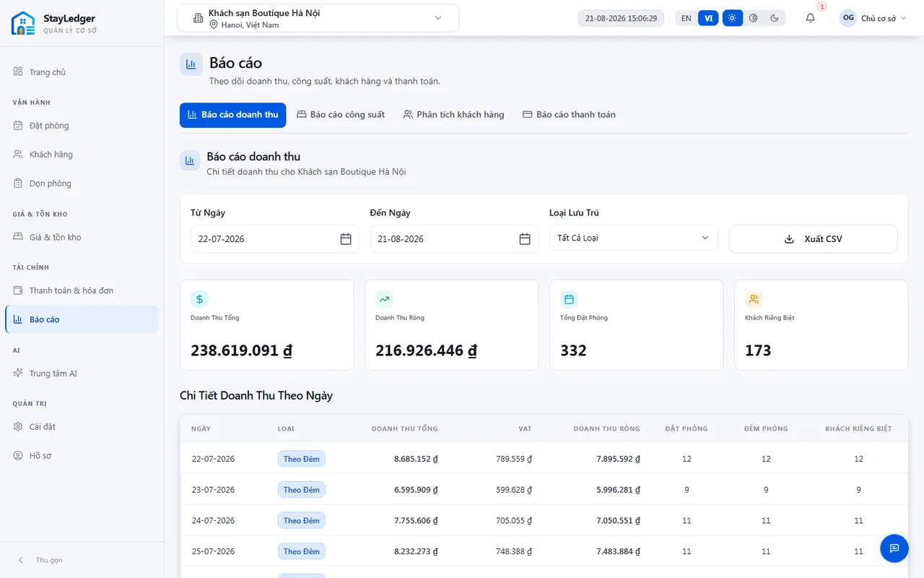Open calendar icon for Từ Ngày

[346, 239]
